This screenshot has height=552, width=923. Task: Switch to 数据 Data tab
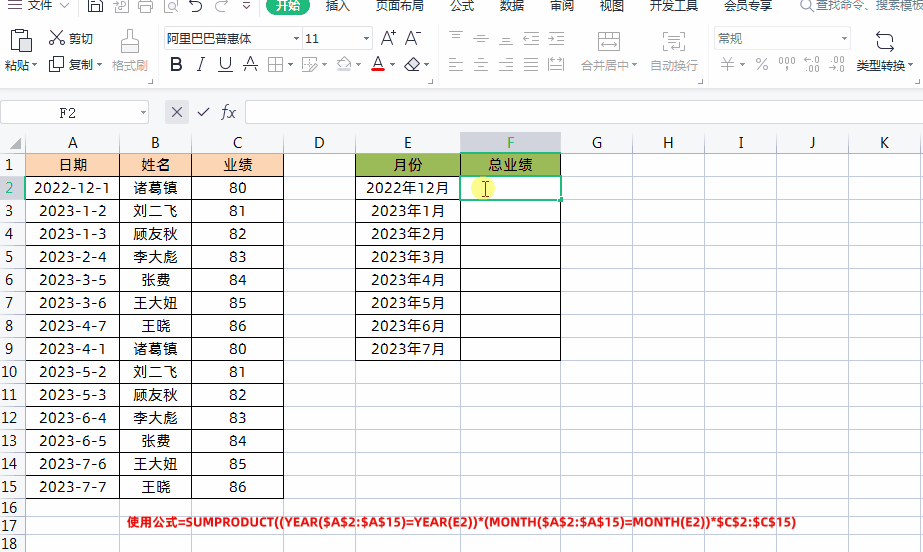pos(512,6)
